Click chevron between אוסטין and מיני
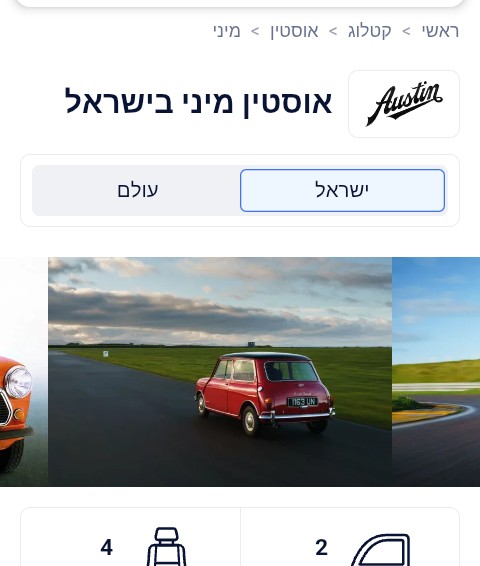The image size is (480, 566). point(255,31)
